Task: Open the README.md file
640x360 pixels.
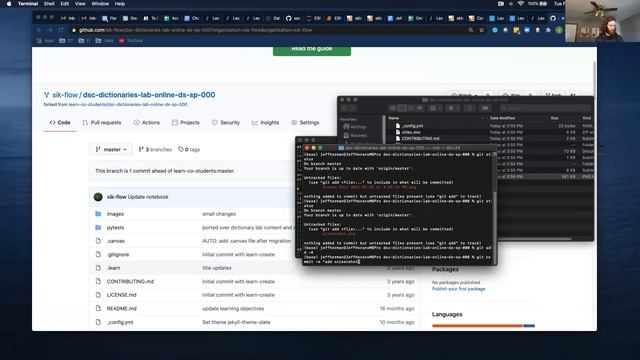Action: click(x=122, y=309)
